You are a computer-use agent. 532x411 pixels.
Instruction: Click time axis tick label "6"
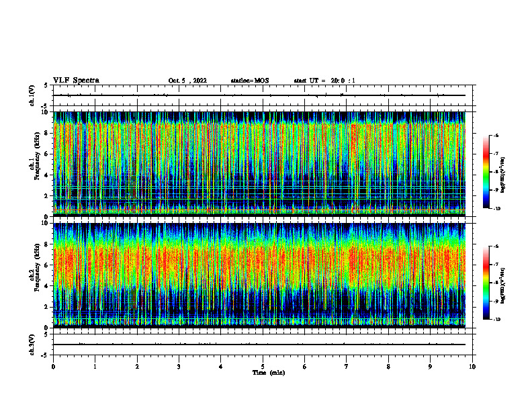click(x=305, y=367)
